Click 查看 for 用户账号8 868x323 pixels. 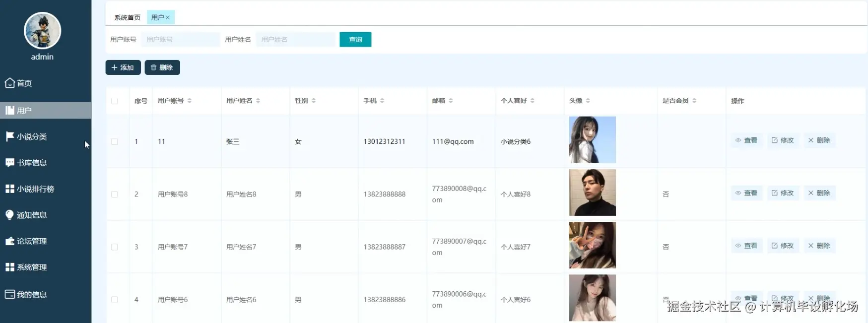(746, 193)
